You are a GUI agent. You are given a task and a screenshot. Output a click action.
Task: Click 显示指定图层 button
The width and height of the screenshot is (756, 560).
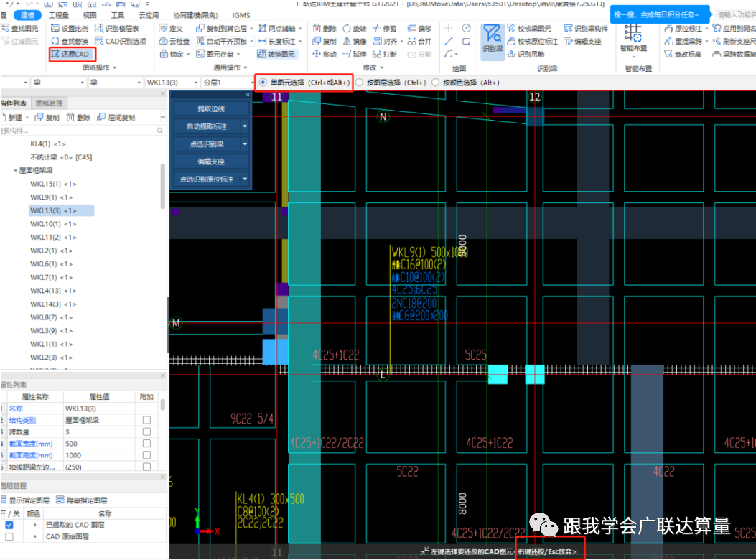tap(26, 500)
